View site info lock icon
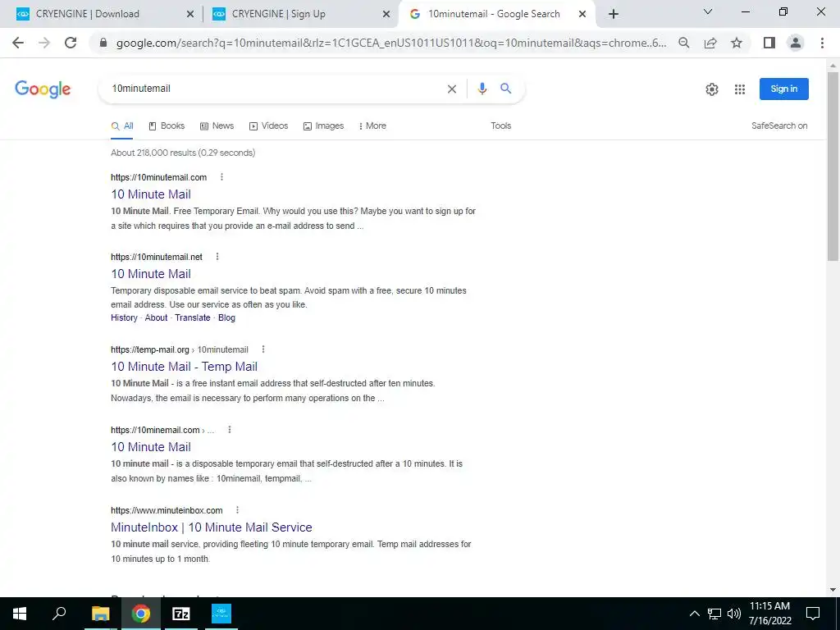Screen dimensions: 840x630 (103, 43)
